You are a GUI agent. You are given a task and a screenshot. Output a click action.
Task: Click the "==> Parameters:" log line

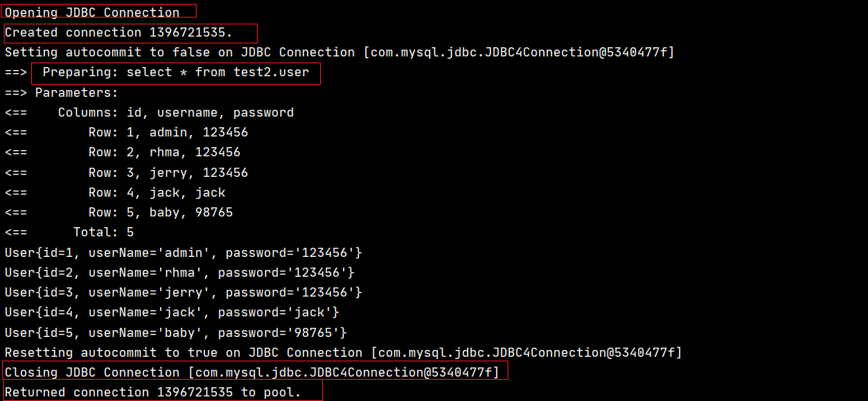62,93
